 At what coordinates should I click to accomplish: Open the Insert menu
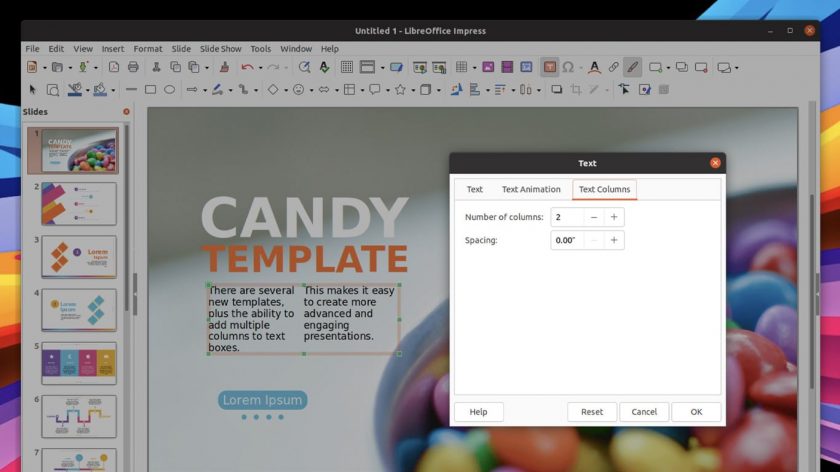112,49
